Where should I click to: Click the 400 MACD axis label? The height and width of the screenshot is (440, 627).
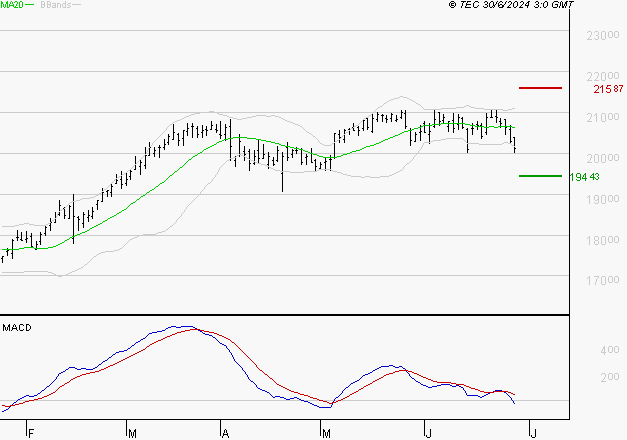click(x=610, y=350)
